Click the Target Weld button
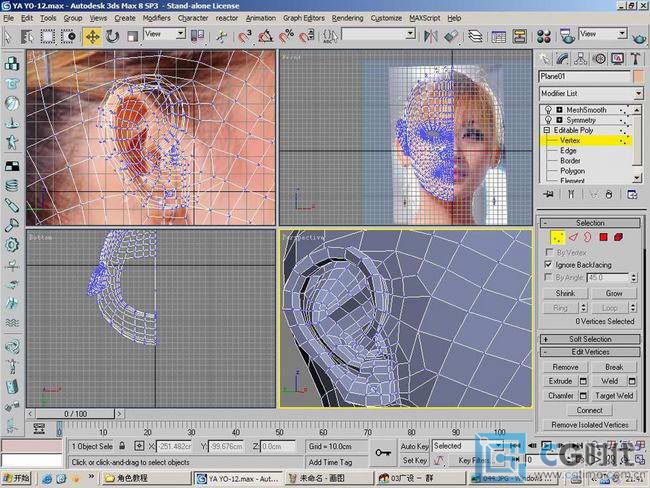650x488 pixels. coord(614,396)
